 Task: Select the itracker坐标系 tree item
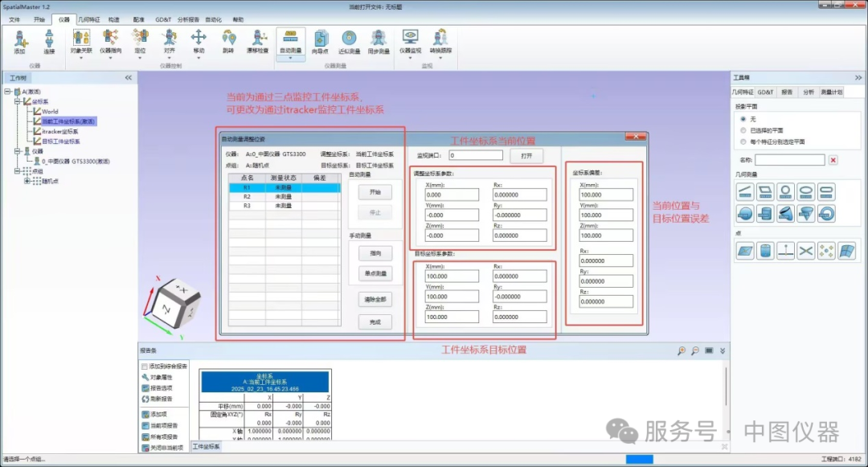click(59, 131)
